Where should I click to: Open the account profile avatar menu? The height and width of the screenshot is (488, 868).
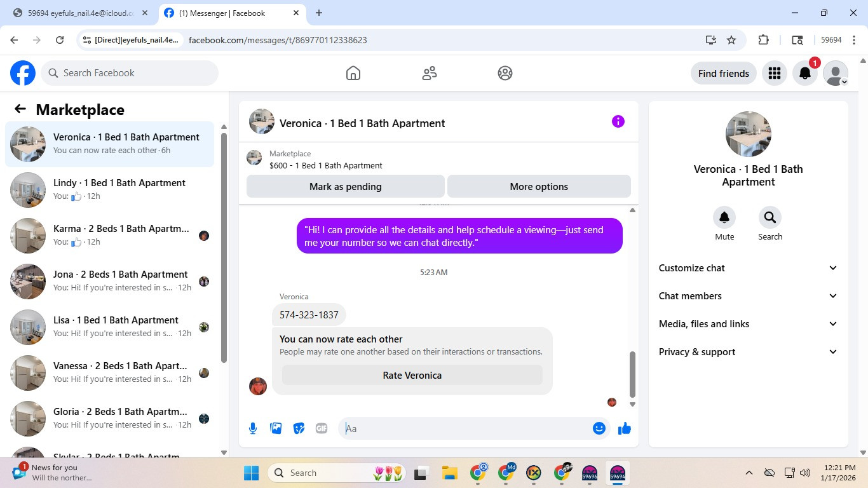coord(836,73)
